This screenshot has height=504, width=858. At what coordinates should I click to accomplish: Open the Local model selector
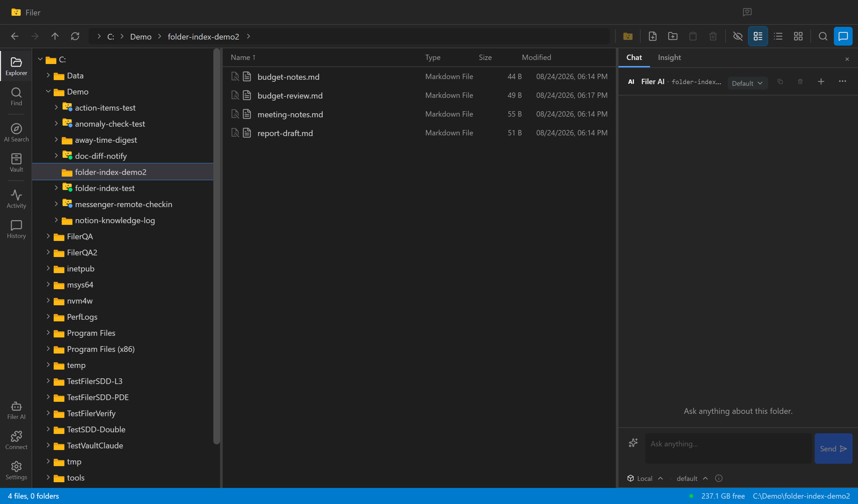pos(645,478)
